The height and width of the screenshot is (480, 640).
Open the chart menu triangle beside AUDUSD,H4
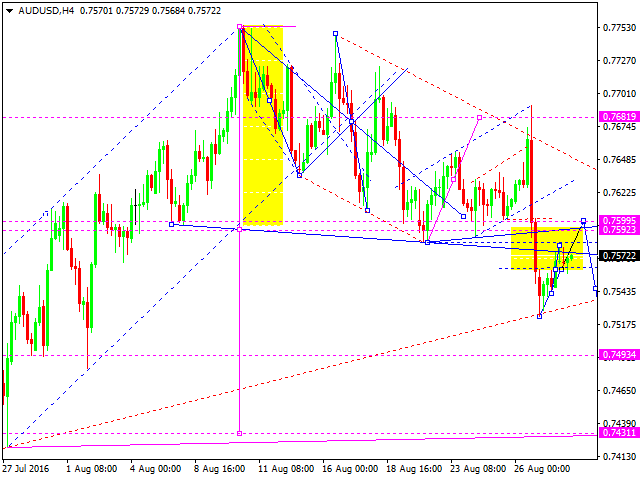(10, 11)
